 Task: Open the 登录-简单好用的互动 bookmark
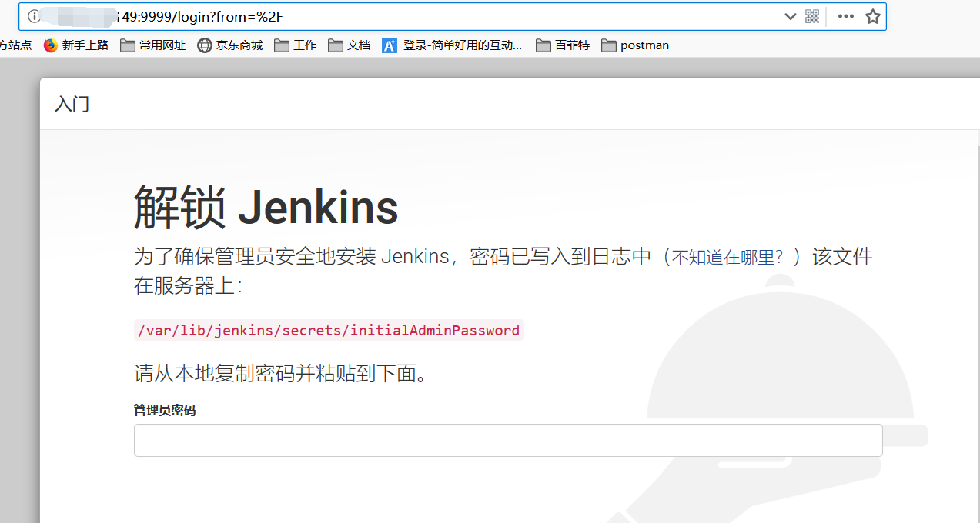pos(453,45)
